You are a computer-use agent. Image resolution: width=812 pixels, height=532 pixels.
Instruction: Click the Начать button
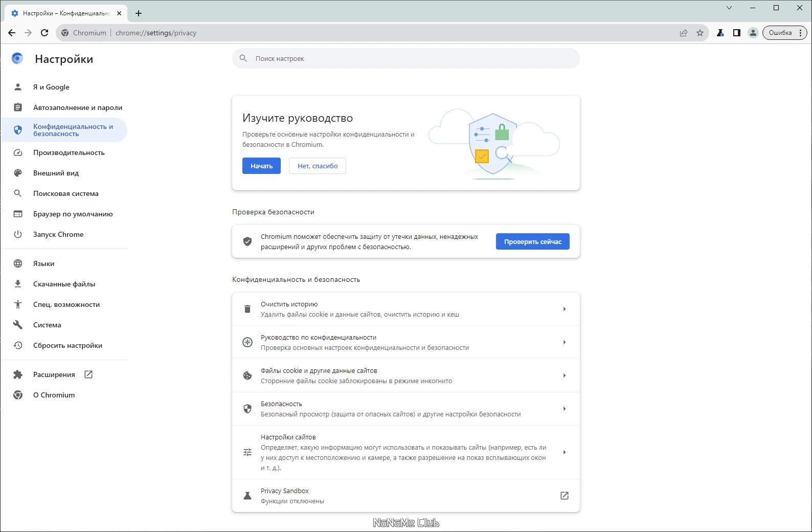[261, 166]
